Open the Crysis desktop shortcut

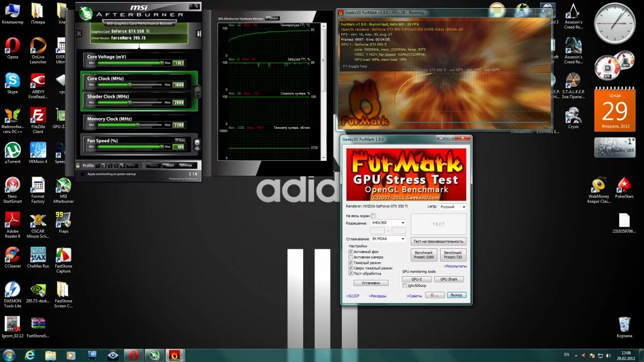tap(573, 118)
